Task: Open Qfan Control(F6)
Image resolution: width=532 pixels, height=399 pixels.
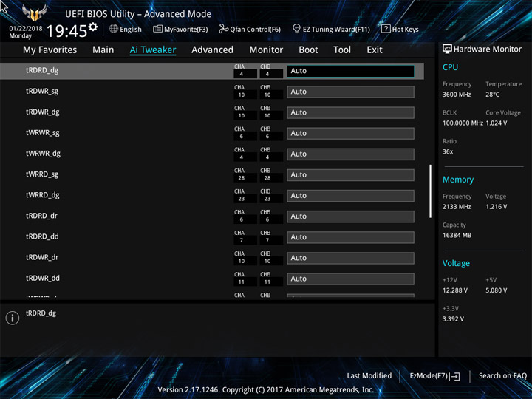Action: (250, 29)
